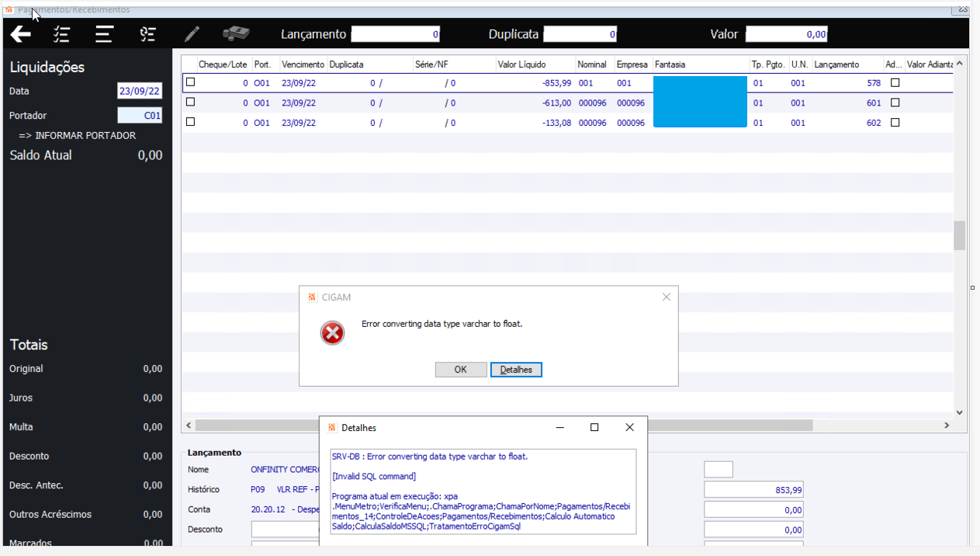980x556 pixels.
Task: Click the Duplicata field in the top bar
Action: pyautogui.click(x=580, y=34)
